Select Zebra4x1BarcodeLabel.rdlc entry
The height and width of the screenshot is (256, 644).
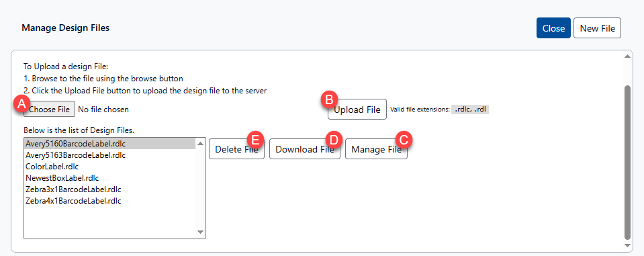tap(109, 202)
